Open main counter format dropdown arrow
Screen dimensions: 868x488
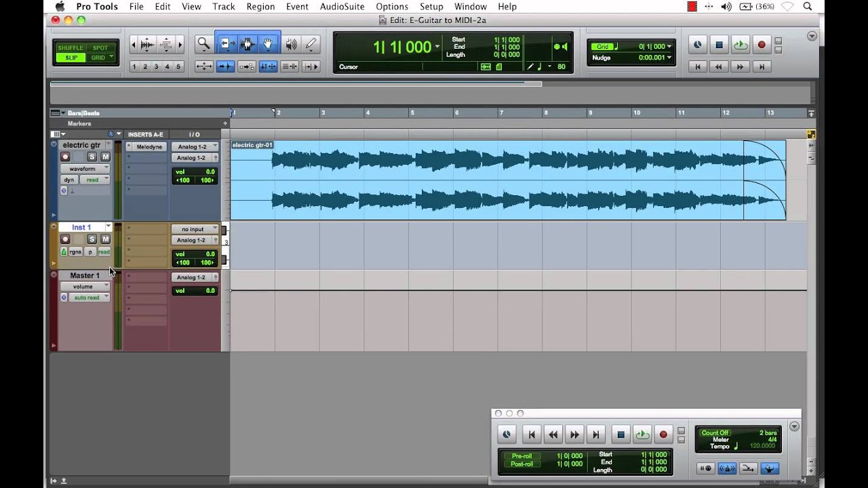point(437,47)
